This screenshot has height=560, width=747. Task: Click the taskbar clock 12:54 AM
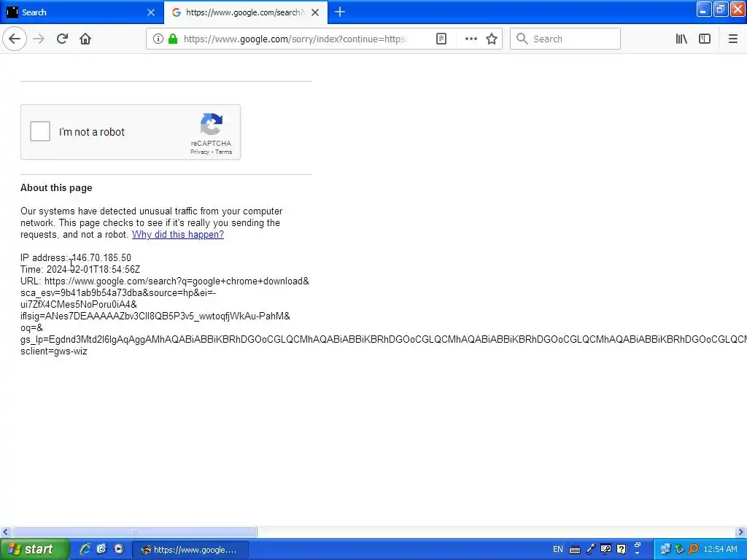720,549
